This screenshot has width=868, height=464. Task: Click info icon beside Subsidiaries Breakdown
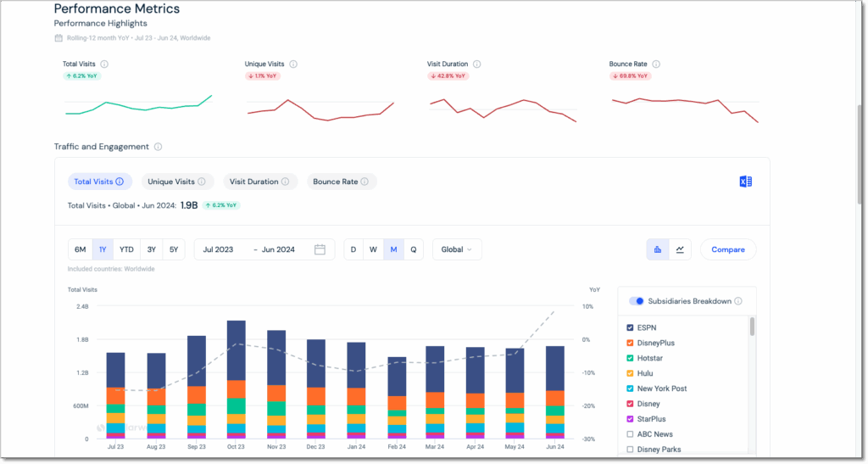coord(738,301)
